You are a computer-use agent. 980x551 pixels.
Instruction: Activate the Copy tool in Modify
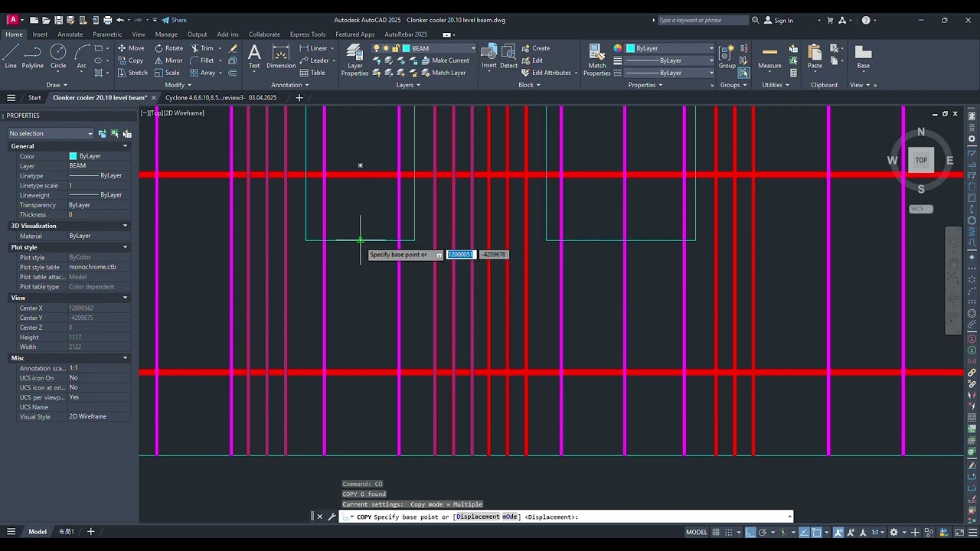tap(130, 60)
